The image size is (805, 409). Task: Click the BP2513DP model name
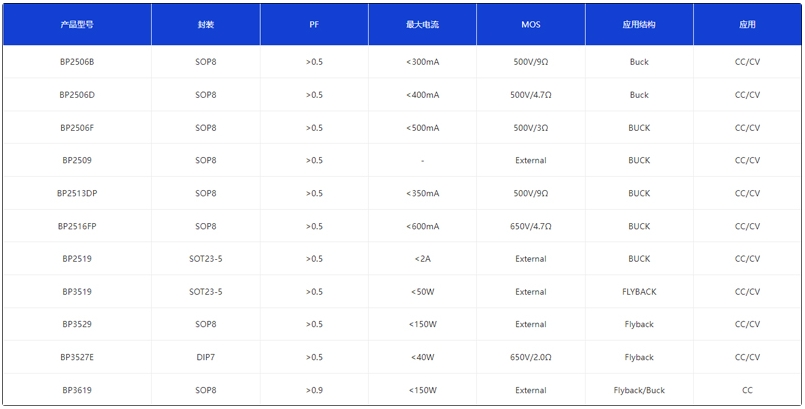pos(77,193)
